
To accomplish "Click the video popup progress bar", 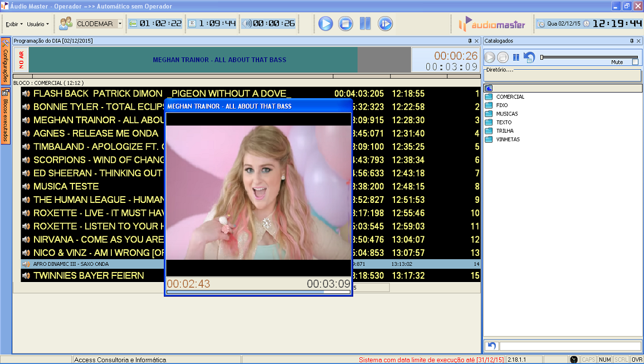I will [258, 292].
